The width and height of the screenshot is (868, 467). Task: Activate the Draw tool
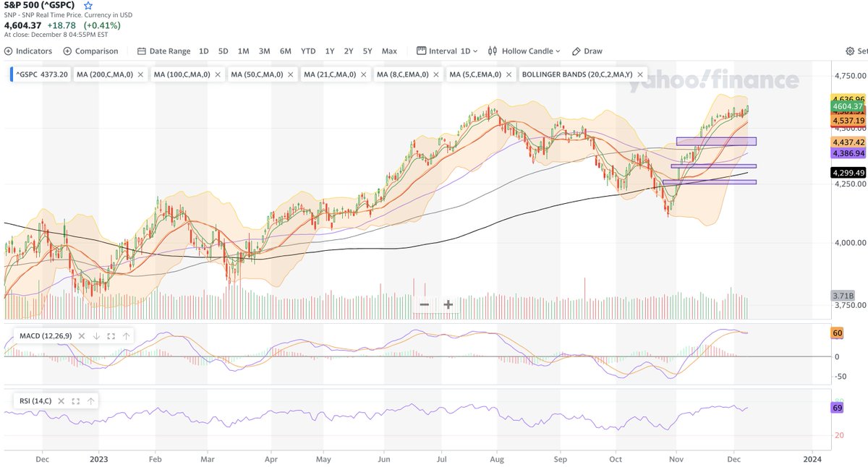coord(587,51)
